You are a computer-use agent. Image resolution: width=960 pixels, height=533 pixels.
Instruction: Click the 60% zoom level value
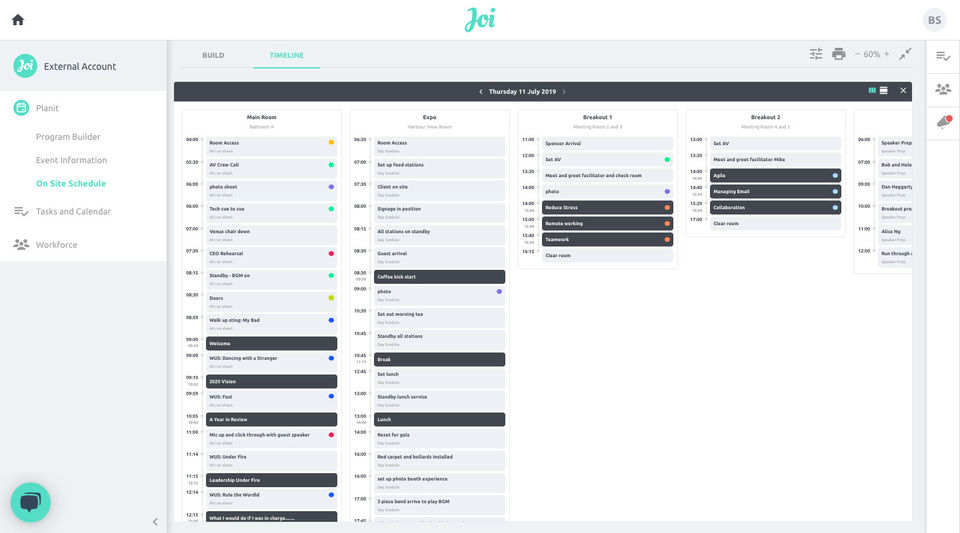coord(872,54)
